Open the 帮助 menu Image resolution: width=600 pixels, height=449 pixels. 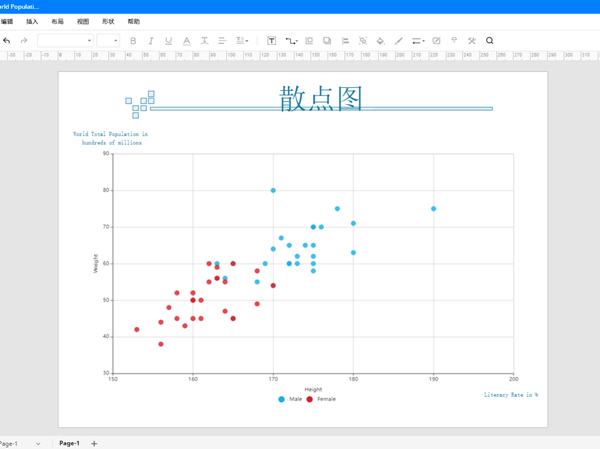pos(134,21)
